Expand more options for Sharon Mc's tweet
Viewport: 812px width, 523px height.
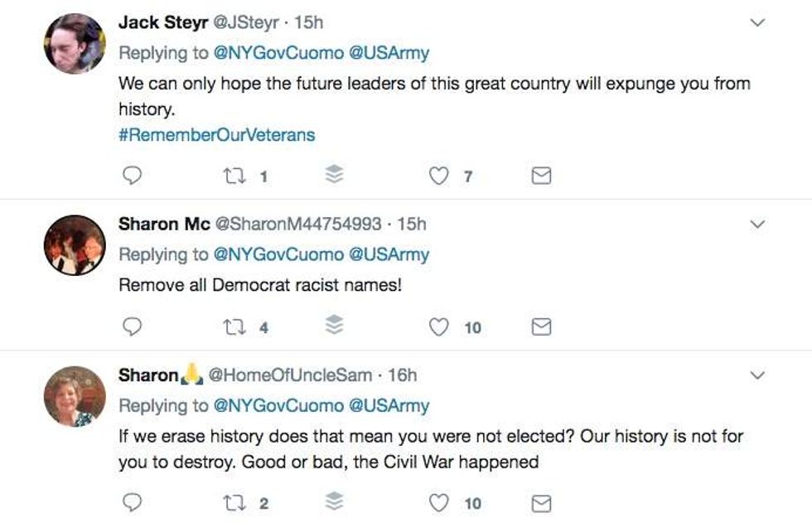pos(756,225)
